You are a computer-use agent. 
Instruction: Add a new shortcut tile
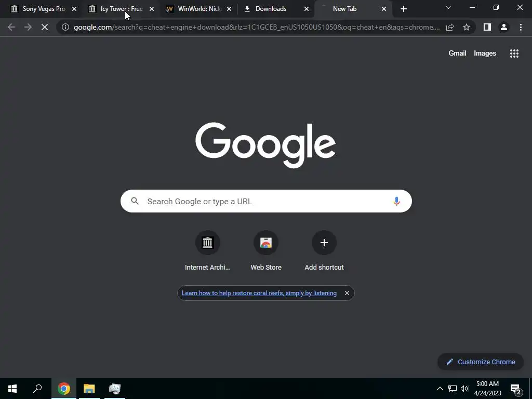click(x=324, y=251)
